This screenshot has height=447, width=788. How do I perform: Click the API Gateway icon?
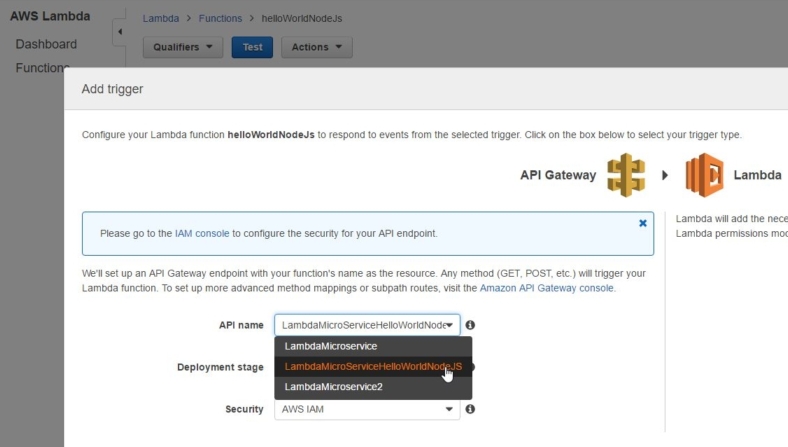pyautogui.click(x=626, y=175)
